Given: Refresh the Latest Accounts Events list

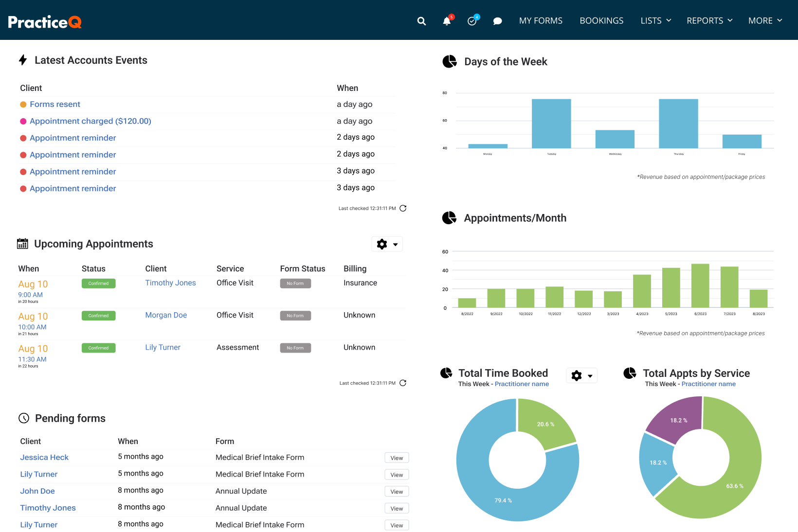Looking at the screenshot, I should 403,208.
